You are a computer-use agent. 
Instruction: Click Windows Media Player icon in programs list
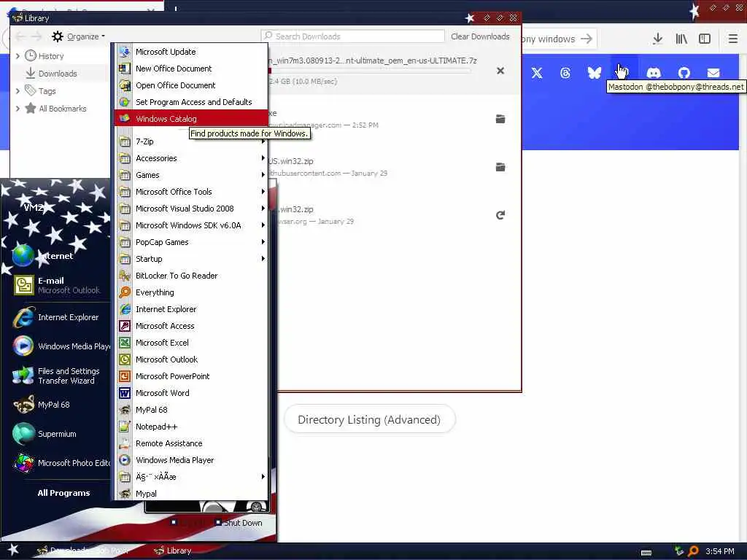(125, 460)
